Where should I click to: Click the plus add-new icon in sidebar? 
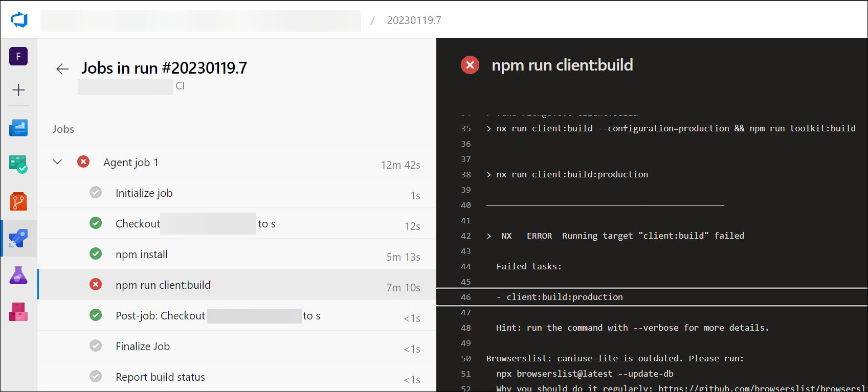coord(18,90)
